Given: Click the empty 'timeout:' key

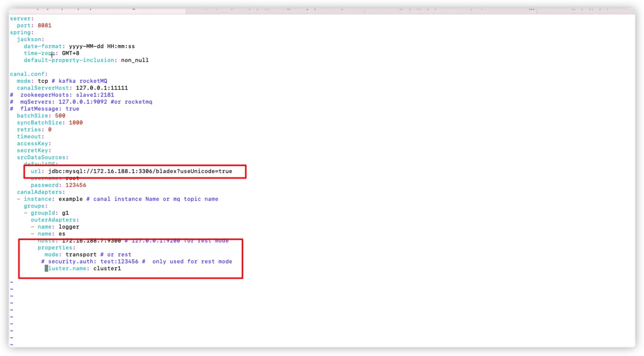Looking at the screenshot, I should [x=31, y=136].
